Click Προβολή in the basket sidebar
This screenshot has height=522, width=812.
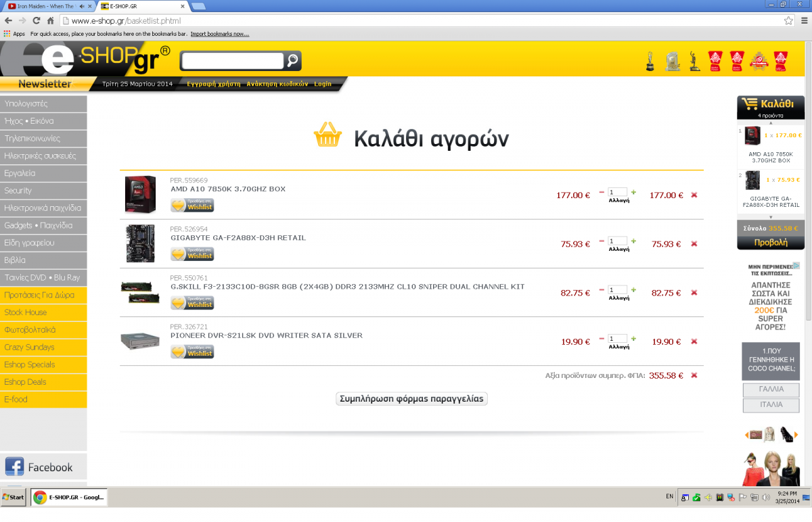click(x=771, y=242)
